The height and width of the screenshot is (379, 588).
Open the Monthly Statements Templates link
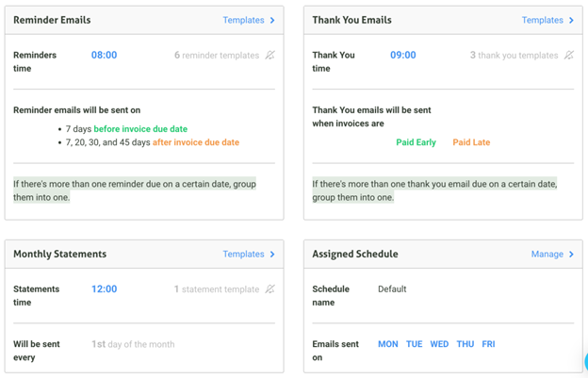(244, 254)
